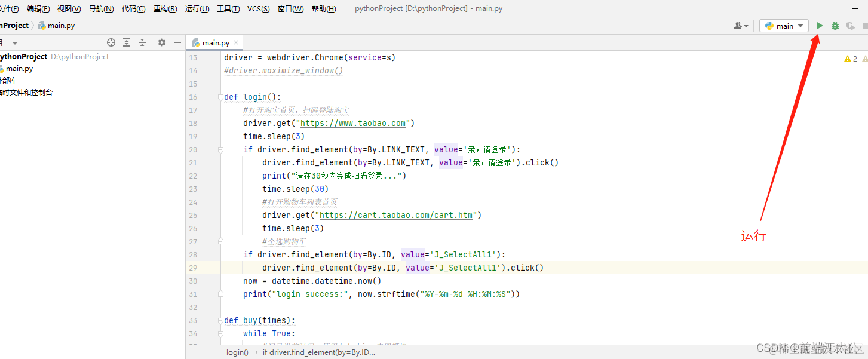Click the print("login success:" line
This screenshot has width=868, height=359.
(x=382, y=294)
